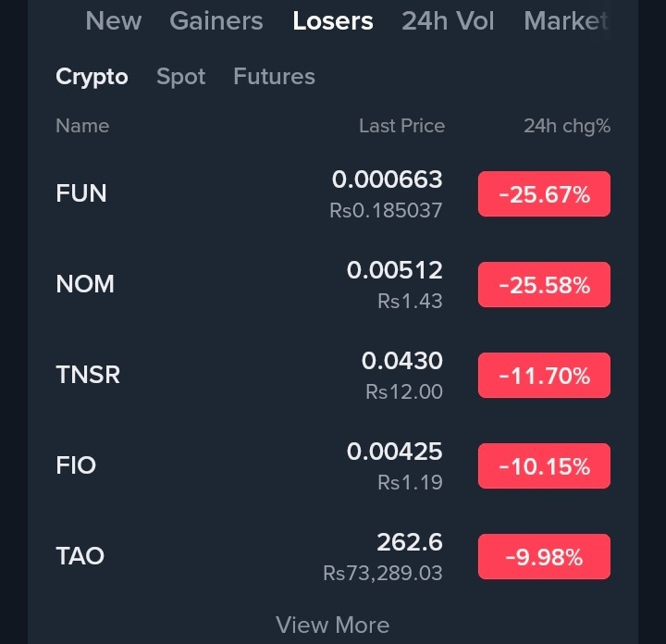The width and height of the screenshot is (666, 644).
Task: Select the Crypto sub-tab
Action: tap(92, 77)
